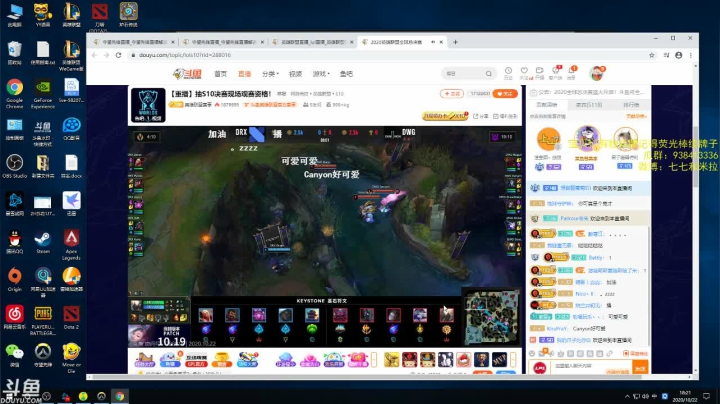Click the Douyu logo in the site header

click(x=187, y=73)
